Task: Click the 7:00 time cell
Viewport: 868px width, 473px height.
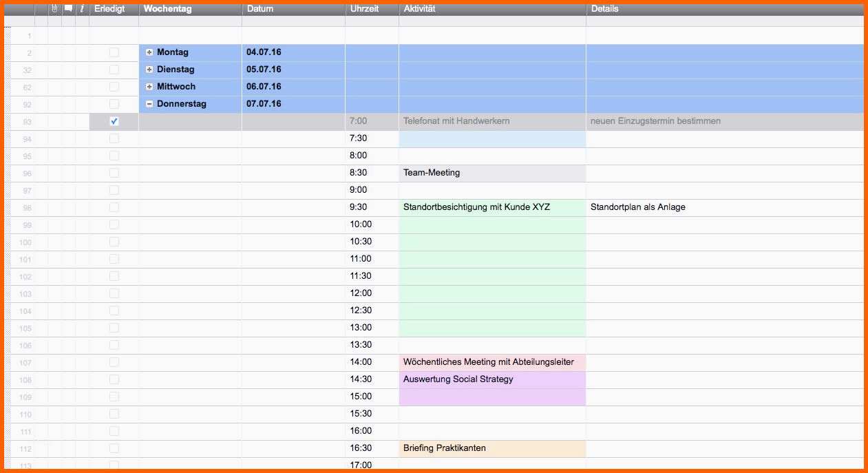Action: pyautogui.click(x=372, y=121)
